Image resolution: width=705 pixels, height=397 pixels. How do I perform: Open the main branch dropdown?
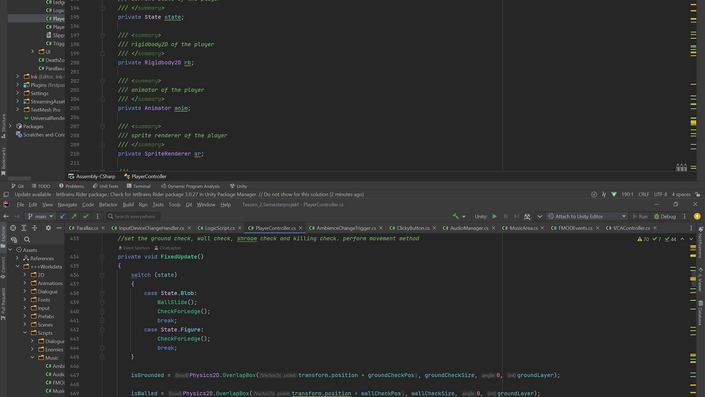tap(40, 216)
